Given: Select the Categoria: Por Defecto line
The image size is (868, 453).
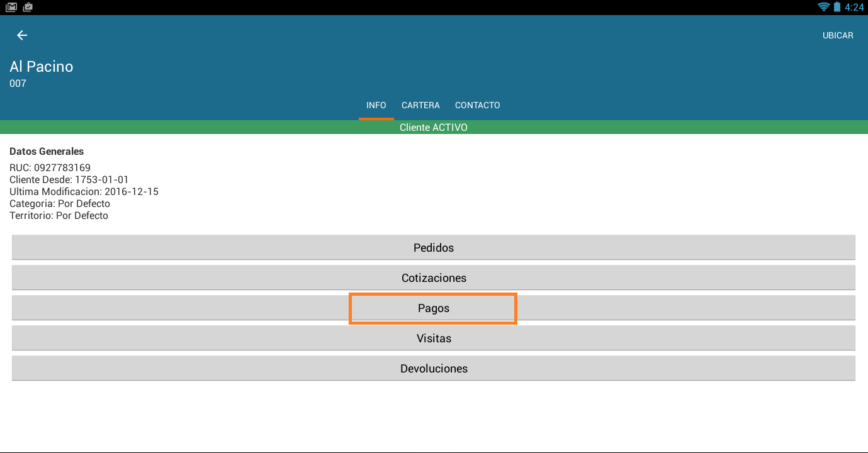Looking at the screenshot, I should pos(60,204).
